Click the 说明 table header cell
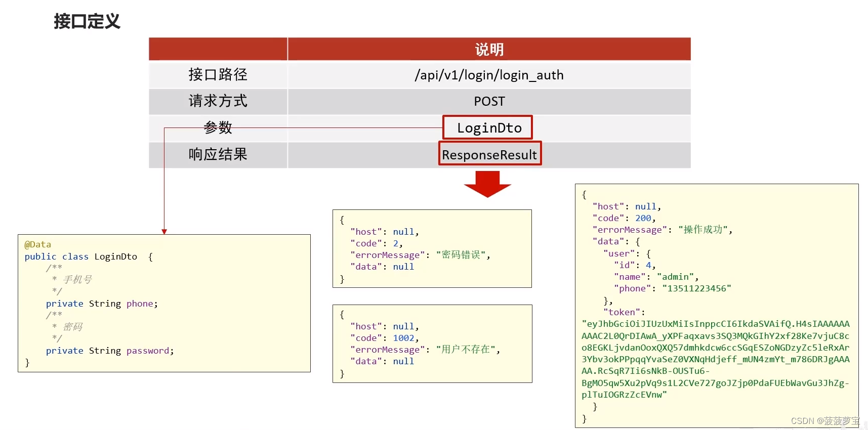The width and height of the screenshot is (868, 430). coord(489,49)
